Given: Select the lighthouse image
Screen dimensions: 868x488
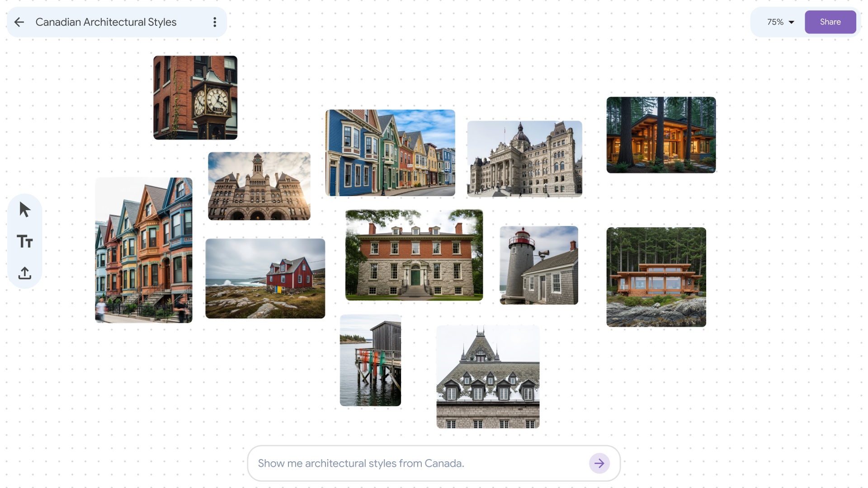Looking at the screenshot, I should click(538, 265).
